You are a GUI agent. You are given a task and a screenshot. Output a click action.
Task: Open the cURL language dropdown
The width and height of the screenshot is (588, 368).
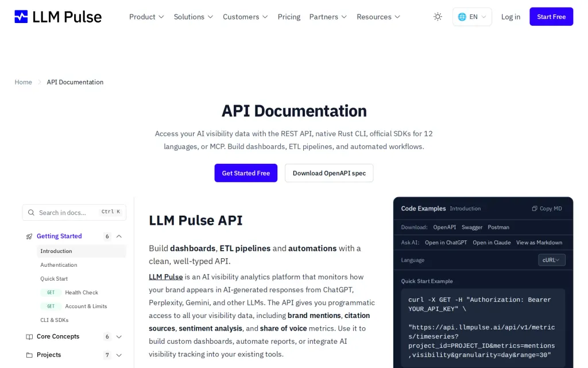[552, 260]
